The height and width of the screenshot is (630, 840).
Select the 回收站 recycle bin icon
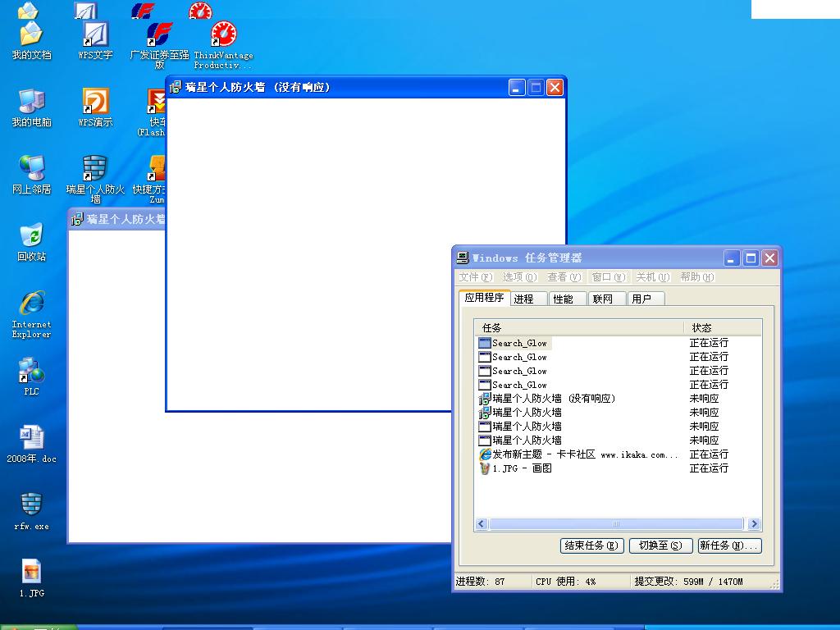click(31, 242)
